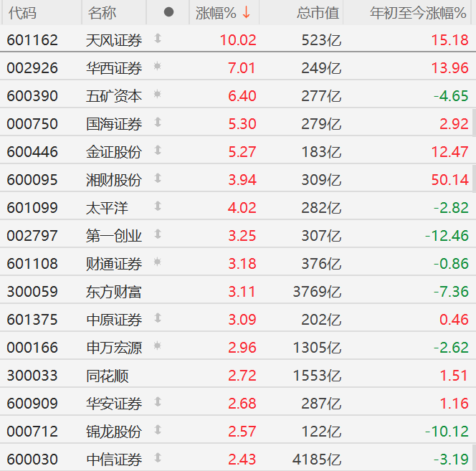Click market cap value 523亿
476x471 pixels.
coord(321,40)
